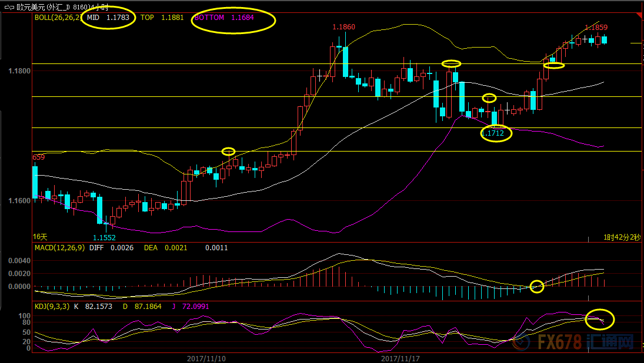This screenshot has width=644, height=363.
Task: Click the 1.1600 price axis label
Action: click(x=19, y=200)
